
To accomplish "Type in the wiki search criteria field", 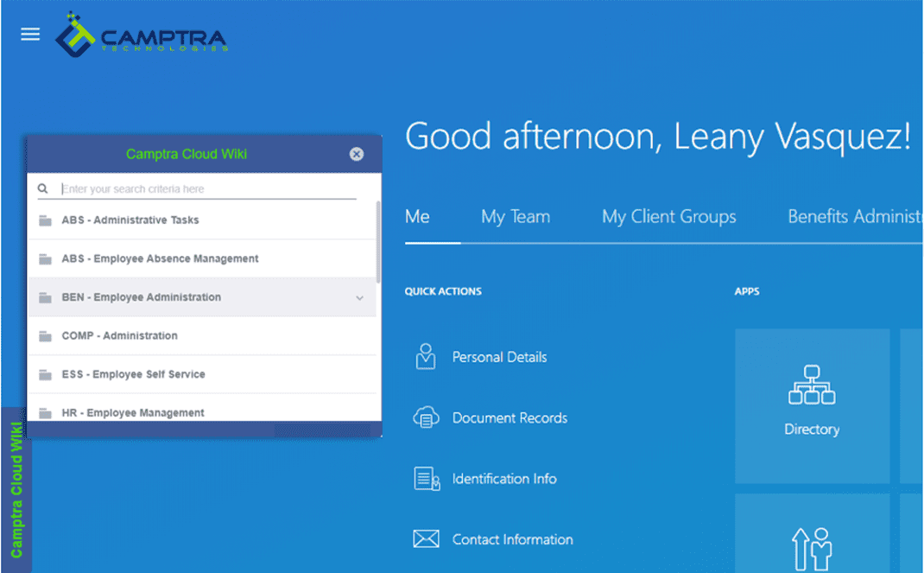I will click(x=207, y=188).
